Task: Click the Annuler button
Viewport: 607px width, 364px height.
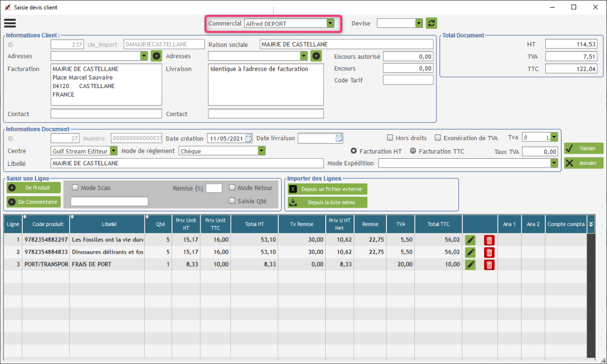Action: coord(584,163)
